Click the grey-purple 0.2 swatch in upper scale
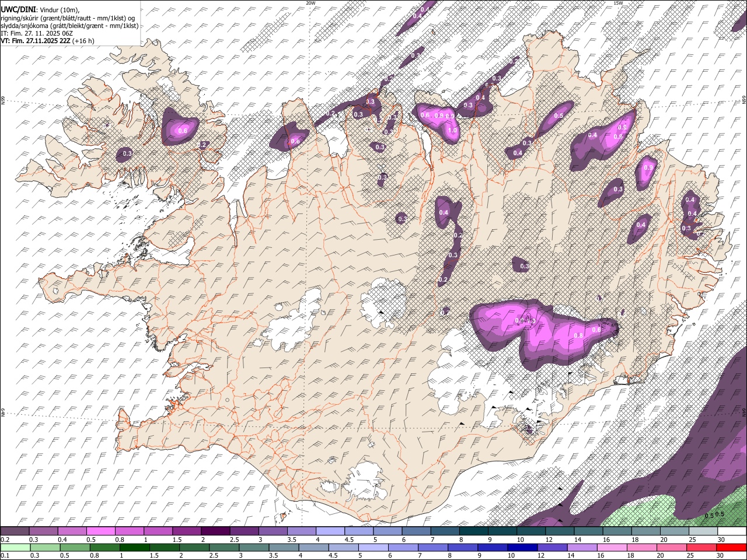 point(15,531)
